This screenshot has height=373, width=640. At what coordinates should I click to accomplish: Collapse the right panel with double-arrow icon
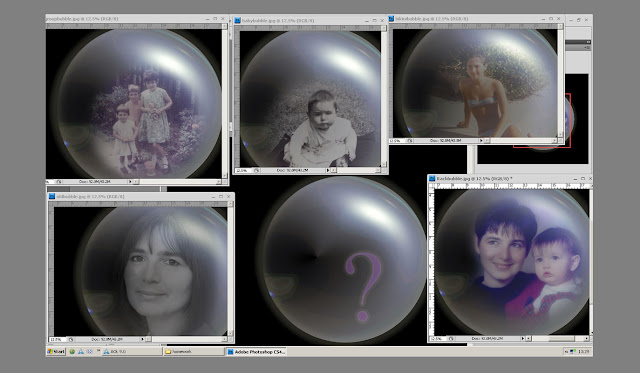(x=588, y=42)
